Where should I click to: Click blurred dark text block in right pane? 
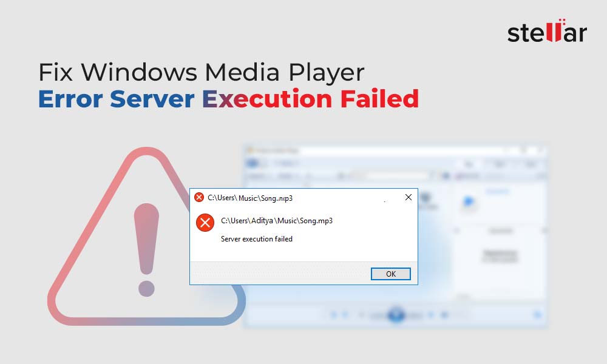point(500,255)
